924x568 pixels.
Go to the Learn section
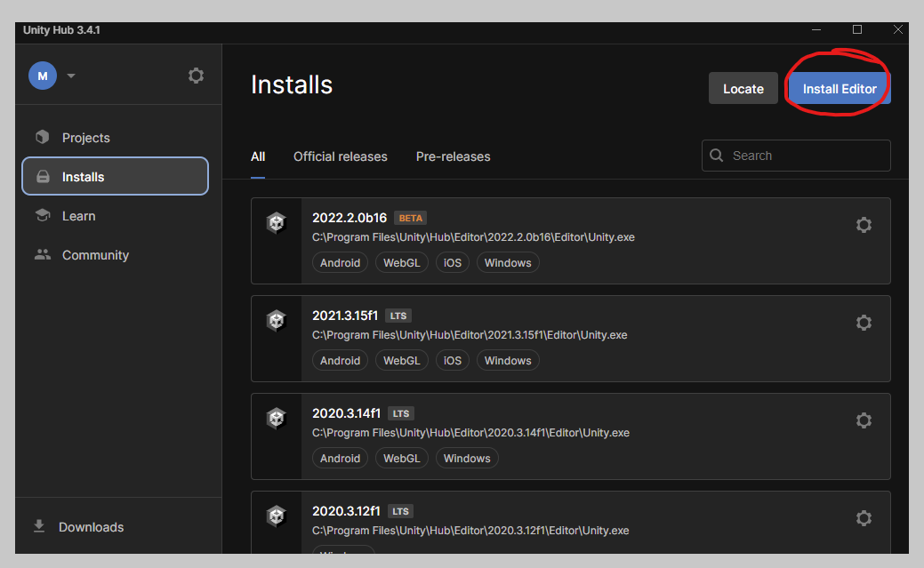tap(115, 216)
